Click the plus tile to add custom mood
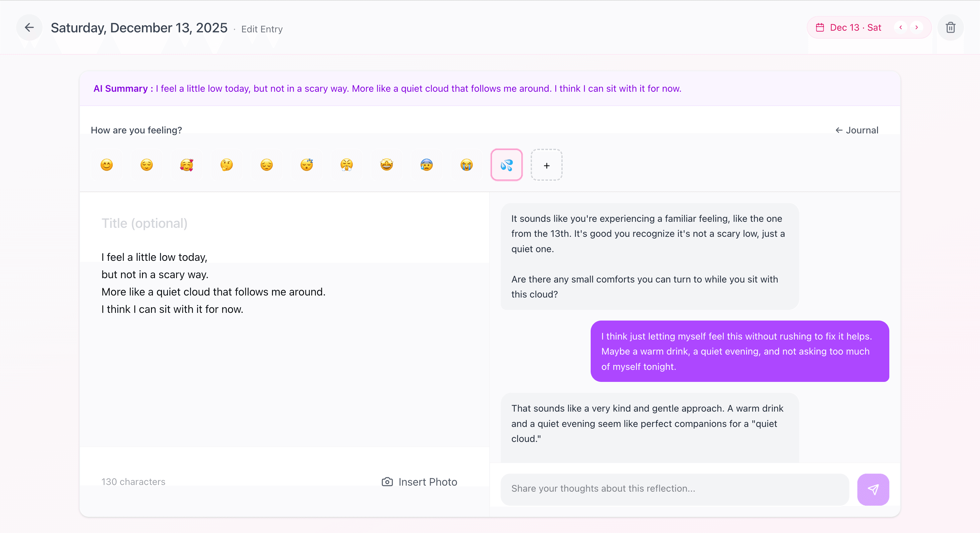This screenshot has width=980, height=533. point(547,165)
